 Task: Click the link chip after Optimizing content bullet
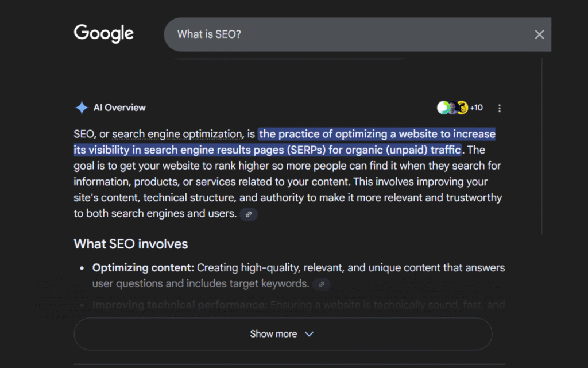tap(322, 284)
